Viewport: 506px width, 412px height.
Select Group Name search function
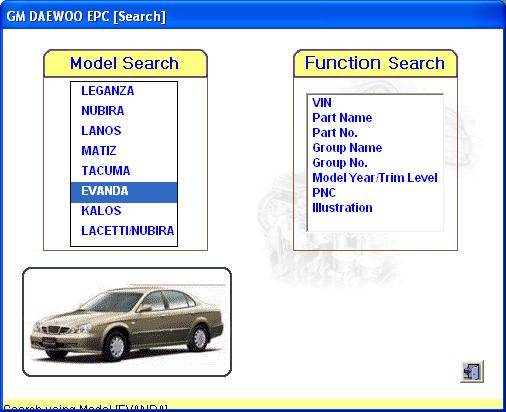coord(347,148)
